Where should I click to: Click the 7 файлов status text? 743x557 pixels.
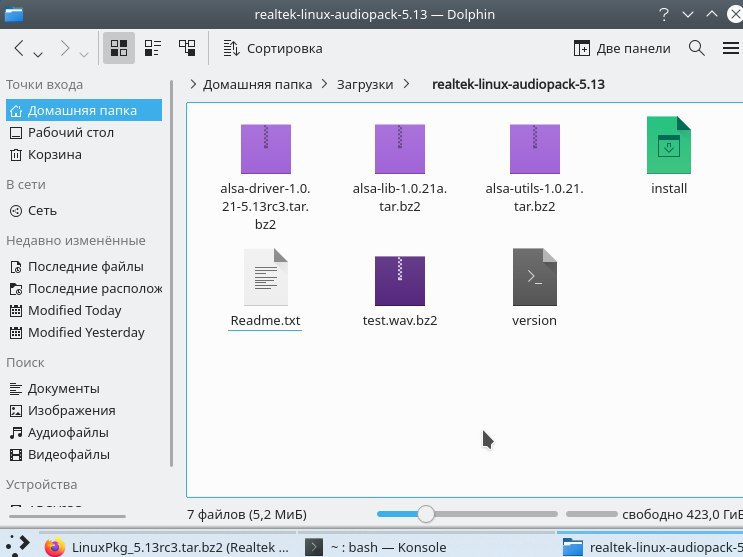tap(247, 514)
